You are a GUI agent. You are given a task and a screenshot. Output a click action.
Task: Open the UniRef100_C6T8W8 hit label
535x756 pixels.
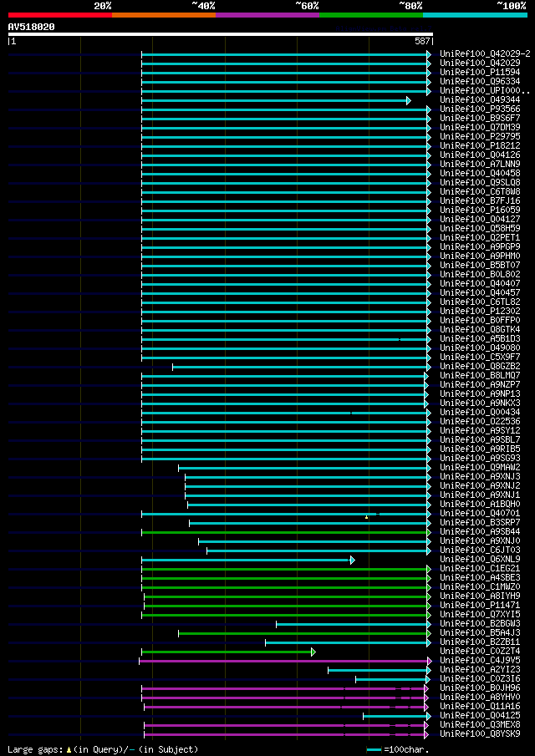480,192
